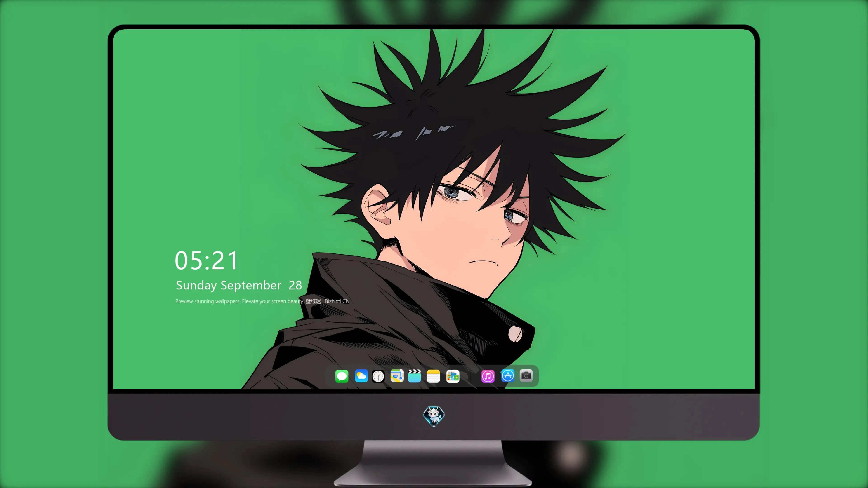The height and width of the screenshot is (488, 868).
Task: Open the App Store in the dock
Action: tap(508, 375)
